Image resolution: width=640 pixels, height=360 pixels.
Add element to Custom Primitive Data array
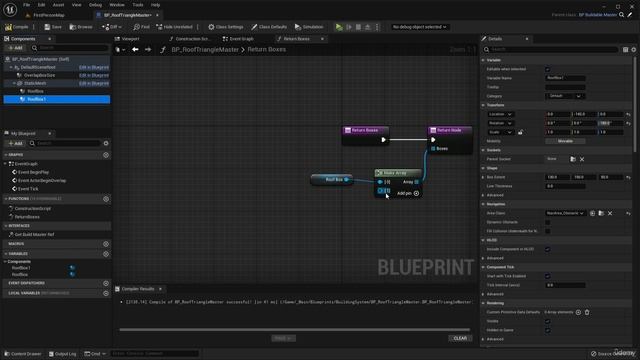(x=578, y=312)
